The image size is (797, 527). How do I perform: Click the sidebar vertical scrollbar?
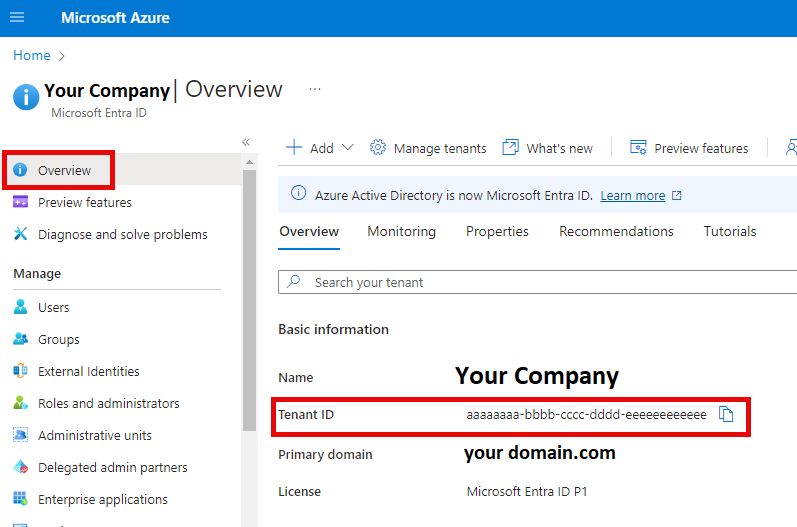[x=249, y=300]
